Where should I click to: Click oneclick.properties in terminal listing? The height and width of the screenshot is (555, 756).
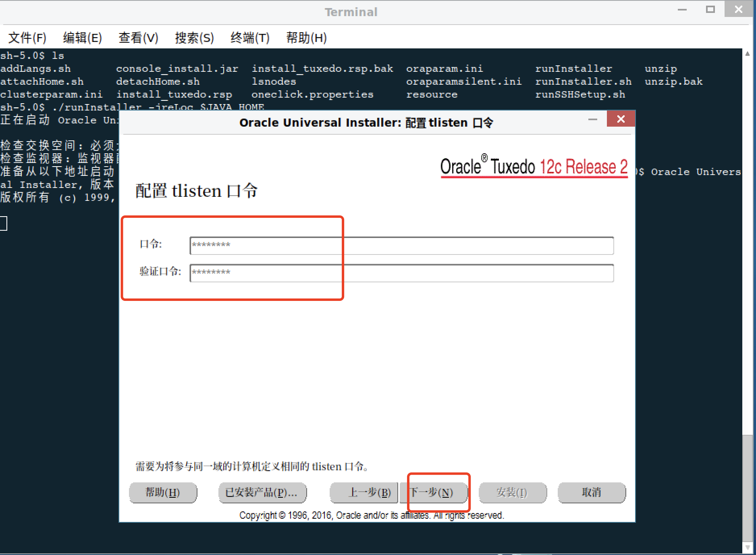pos(313,94)
